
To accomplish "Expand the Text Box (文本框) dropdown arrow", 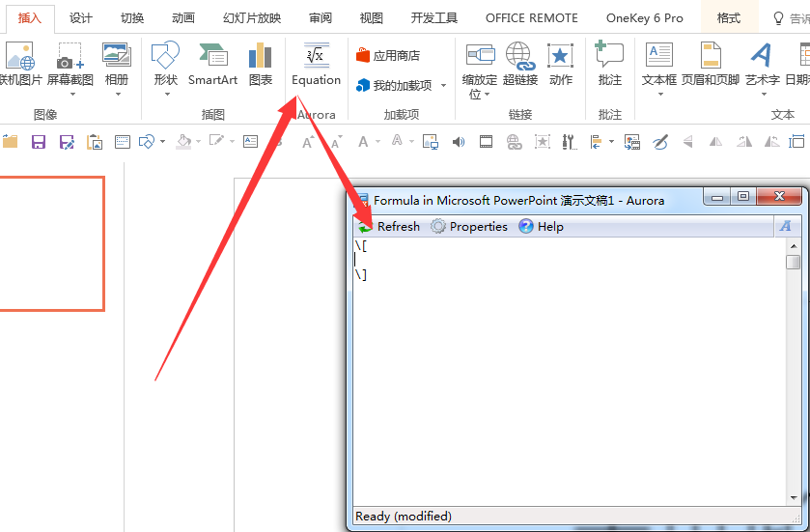I will tap(660, 94).
